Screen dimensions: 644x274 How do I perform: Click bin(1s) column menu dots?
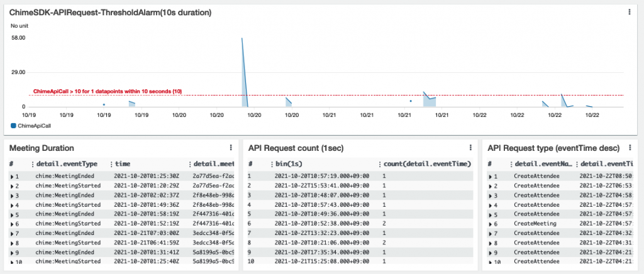271,164
